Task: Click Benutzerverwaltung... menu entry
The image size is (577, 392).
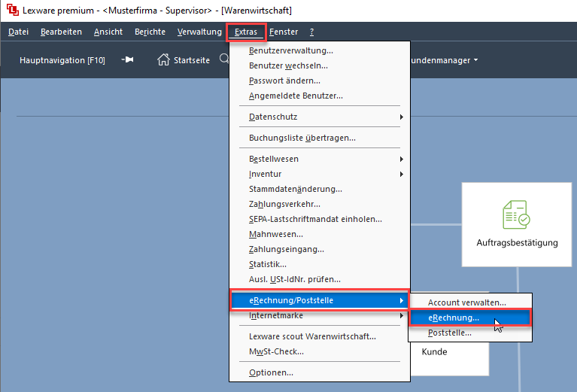Action: coord(290,50)
